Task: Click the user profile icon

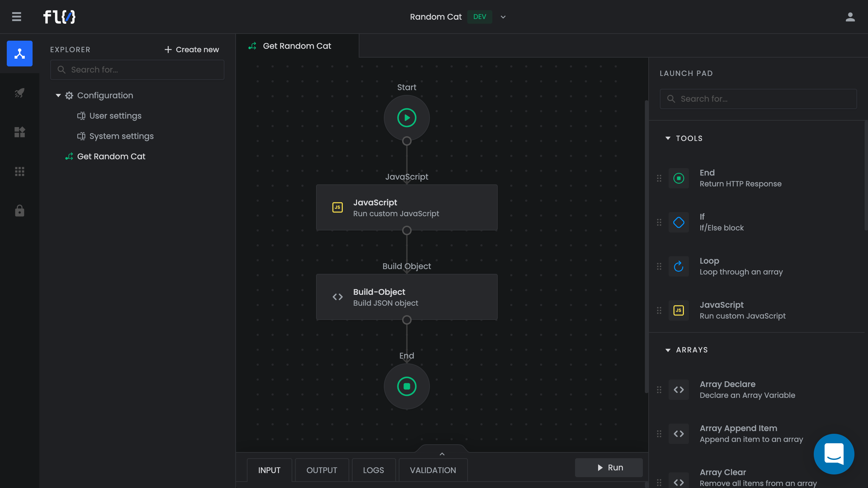Action: click(x=850, y=17)
